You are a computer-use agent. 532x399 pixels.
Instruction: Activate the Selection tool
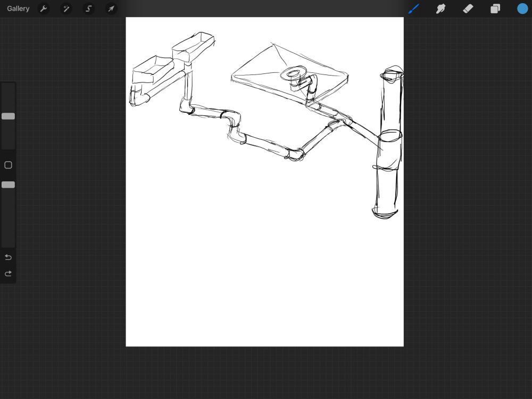click(x=88, y=9)
